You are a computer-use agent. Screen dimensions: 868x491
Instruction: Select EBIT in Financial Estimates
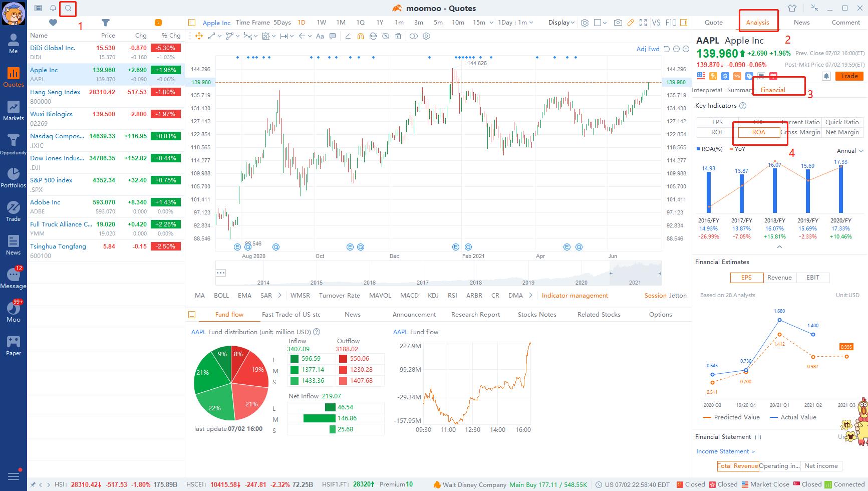812,278
